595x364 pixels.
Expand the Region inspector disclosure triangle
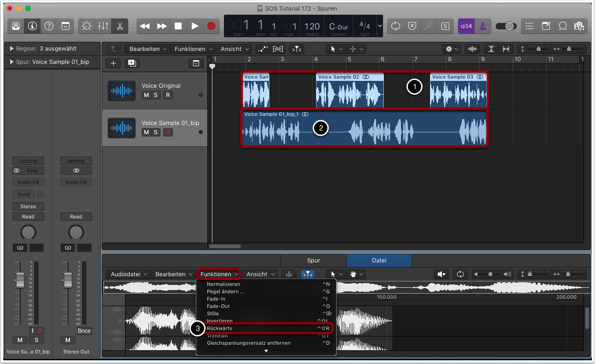11,49
